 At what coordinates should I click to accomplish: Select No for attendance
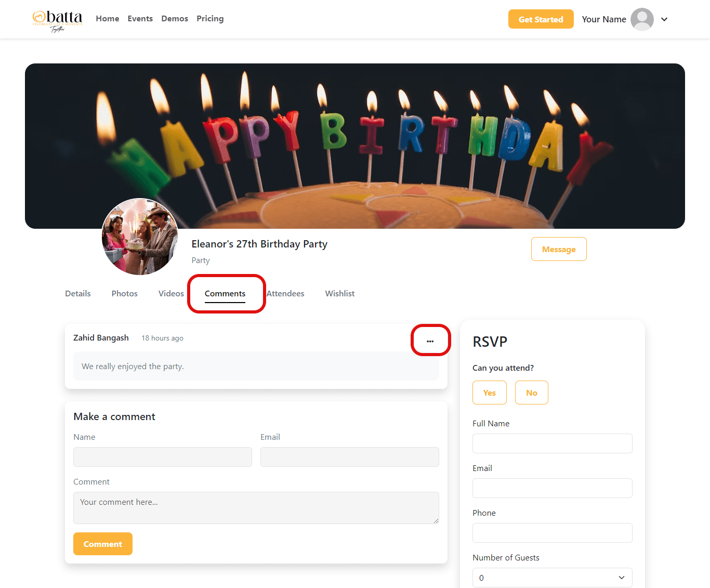pyautogui.click(x=531, y=393)
